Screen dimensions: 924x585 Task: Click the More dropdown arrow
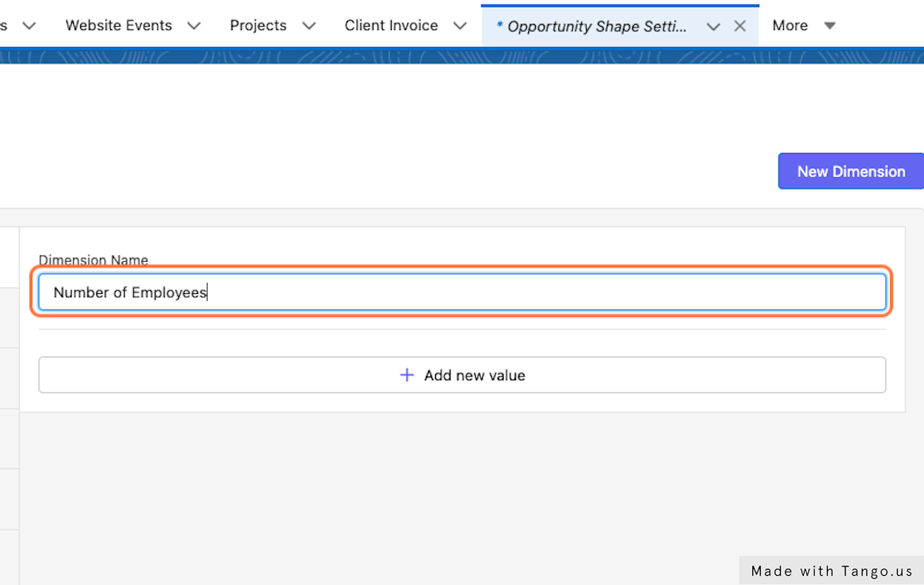829,26
